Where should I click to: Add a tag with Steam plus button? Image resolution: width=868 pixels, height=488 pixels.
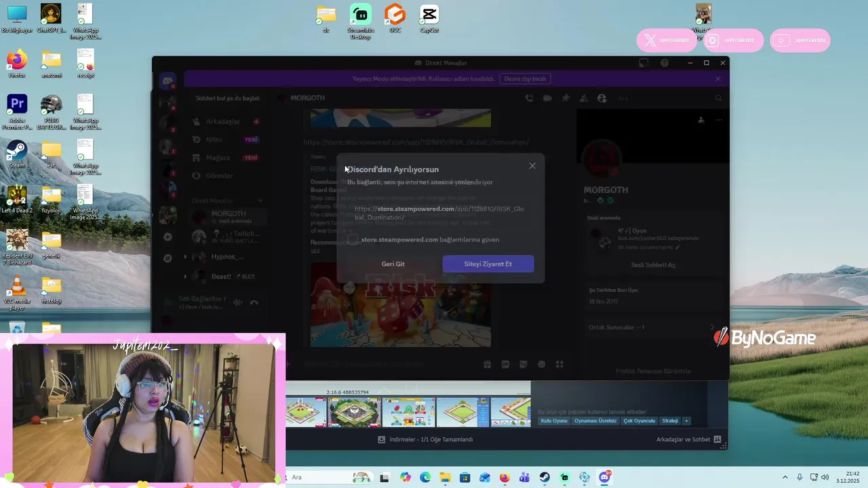click(686, 421)
